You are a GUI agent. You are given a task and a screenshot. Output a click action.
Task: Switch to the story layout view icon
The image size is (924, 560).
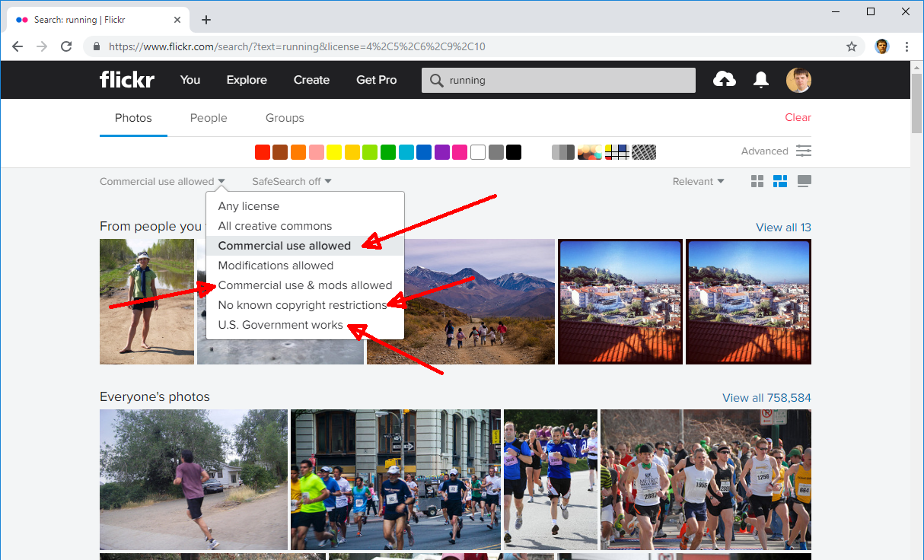804,181
